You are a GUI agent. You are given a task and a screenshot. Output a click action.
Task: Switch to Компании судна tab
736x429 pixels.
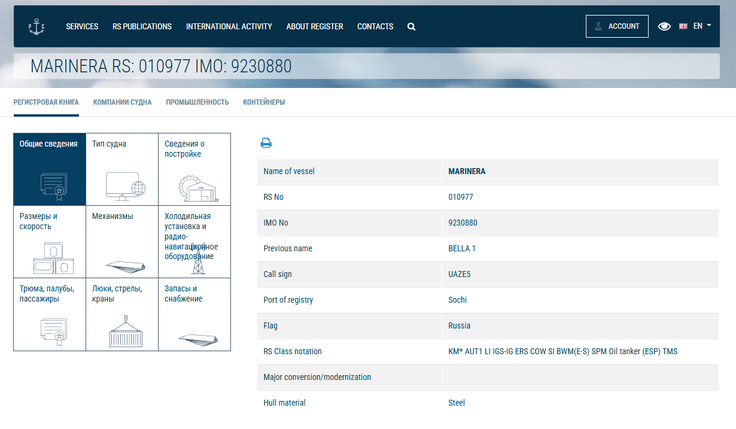pyautogui.click(x=122, y=102)
